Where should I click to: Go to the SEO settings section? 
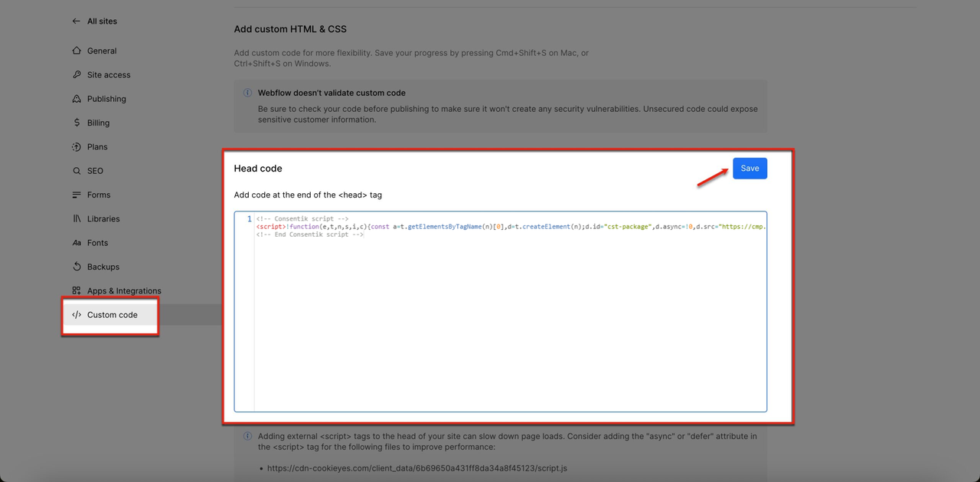(95, 171)
